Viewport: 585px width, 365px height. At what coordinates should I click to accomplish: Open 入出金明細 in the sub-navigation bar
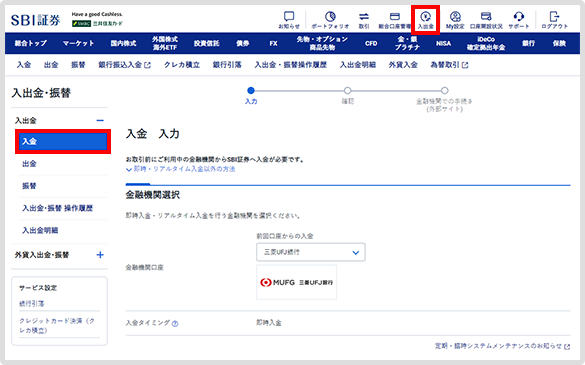tap(357, 65)
